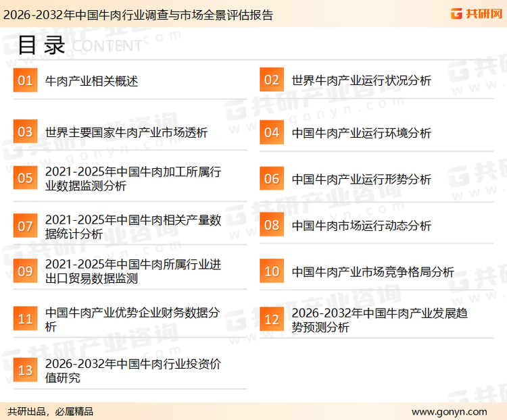This screenshot has width=507, height=420.
Task: Select the orange 05 chapter number box
Action: [x=25, y=178]
